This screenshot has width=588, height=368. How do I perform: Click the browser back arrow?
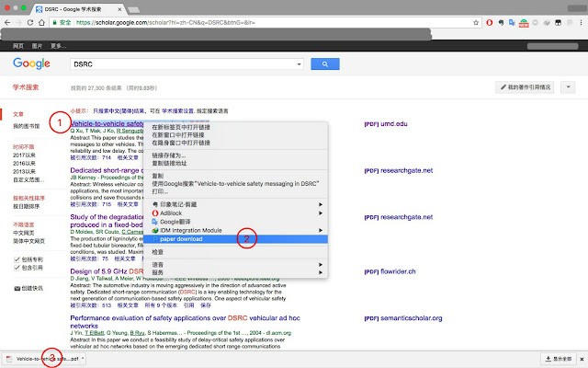click(7, 22)
